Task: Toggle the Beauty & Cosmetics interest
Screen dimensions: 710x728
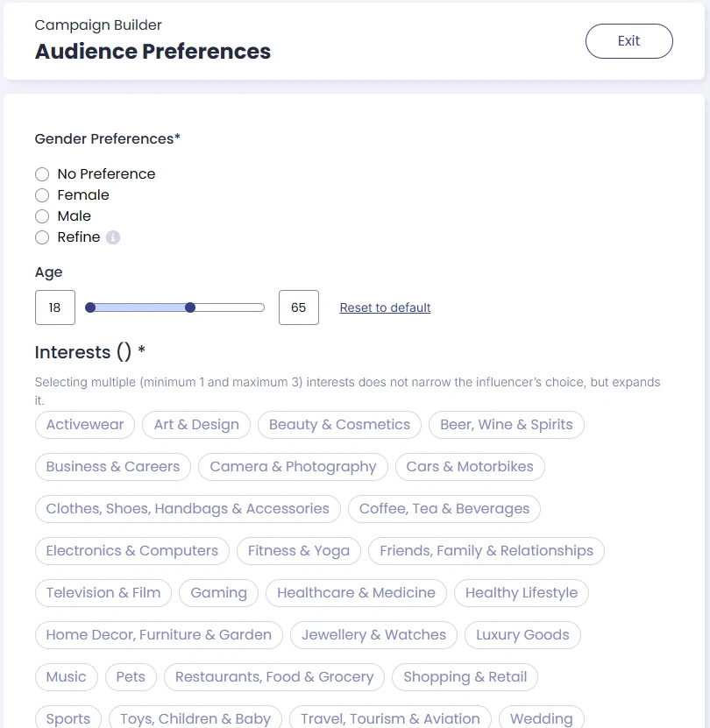Action: click(x=340, y=424)
